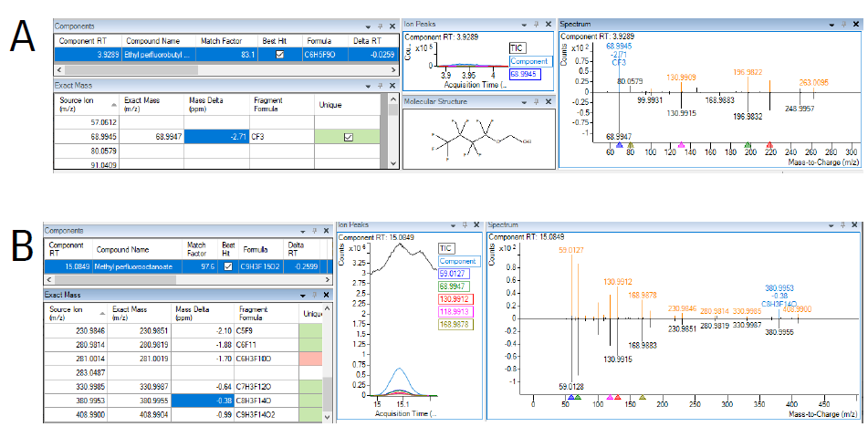This screenshot has height=427, width=868.
Task: Click green Unique cell in the C5F9 row
Action: click(x=310, y=331)
